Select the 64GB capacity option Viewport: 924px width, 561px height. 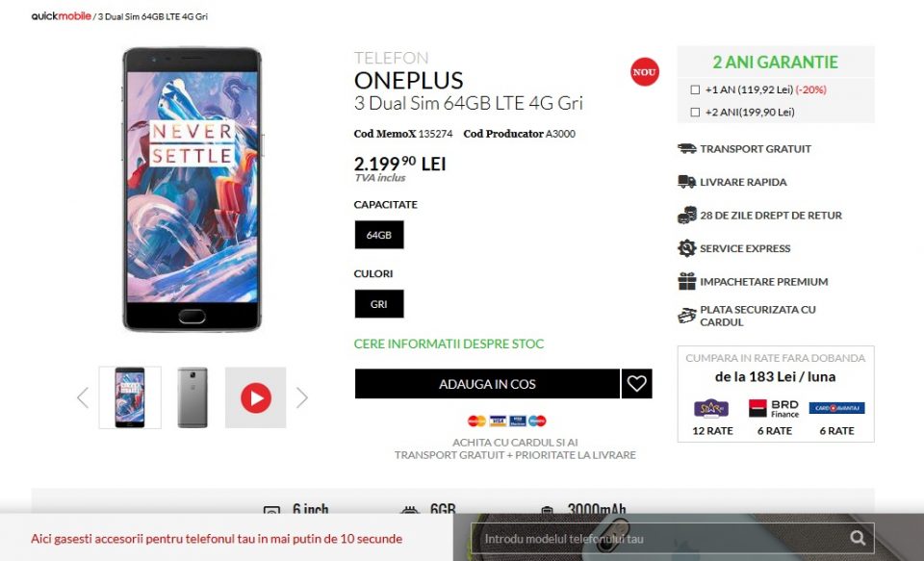point(379,235)
